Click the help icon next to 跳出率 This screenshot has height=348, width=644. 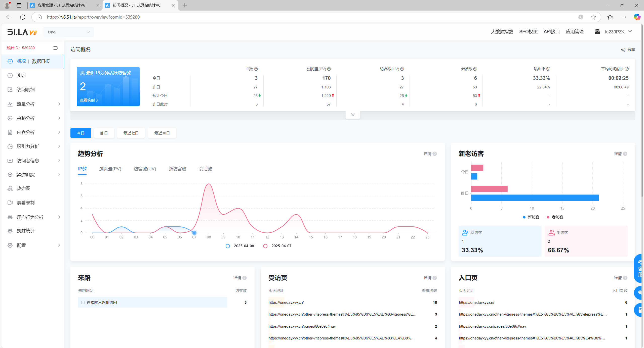(x=548, y=69)
